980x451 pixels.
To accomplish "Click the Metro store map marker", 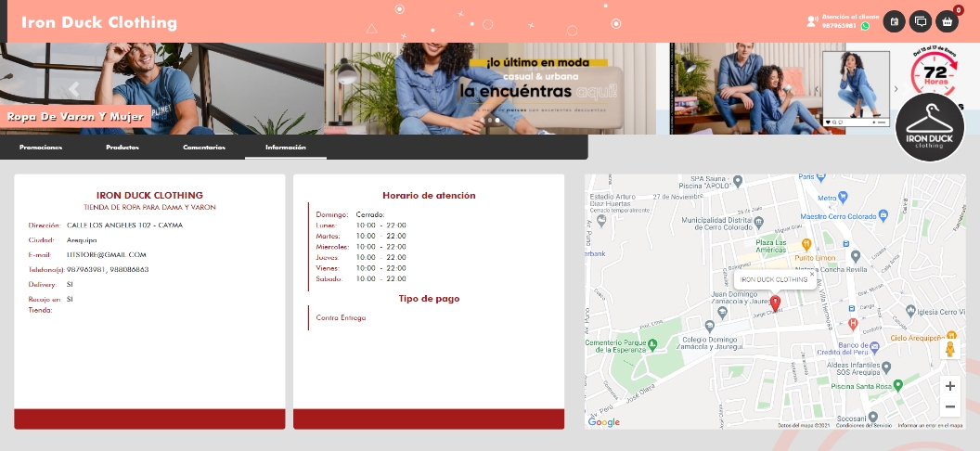I will point(843,197).
